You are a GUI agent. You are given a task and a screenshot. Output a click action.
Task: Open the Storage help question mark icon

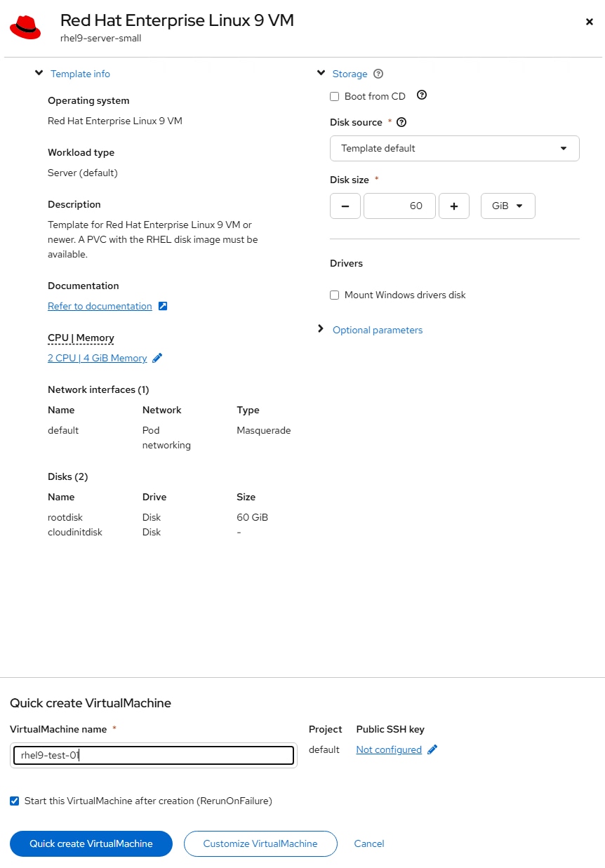click(x=378, y=74)
